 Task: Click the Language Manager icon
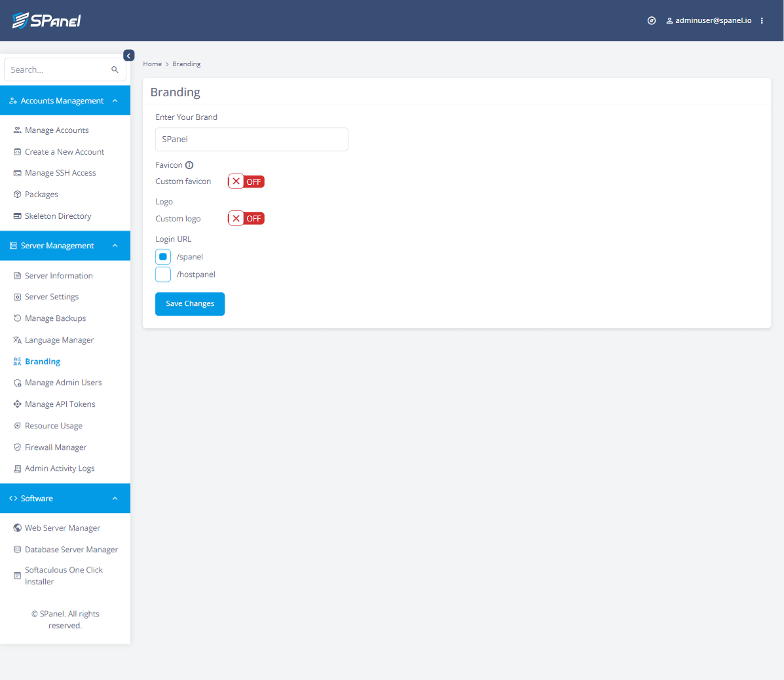click(x=17, y=339)
